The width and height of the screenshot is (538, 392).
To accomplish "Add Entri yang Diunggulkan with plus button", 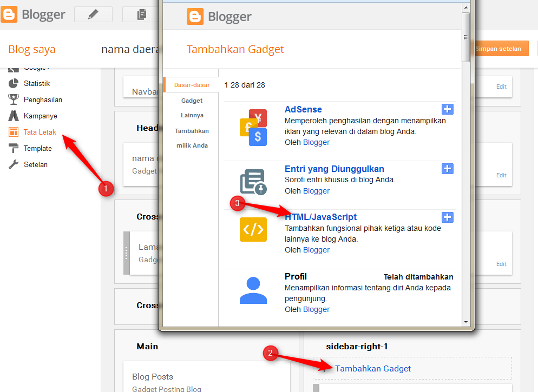I will (448, 169).
